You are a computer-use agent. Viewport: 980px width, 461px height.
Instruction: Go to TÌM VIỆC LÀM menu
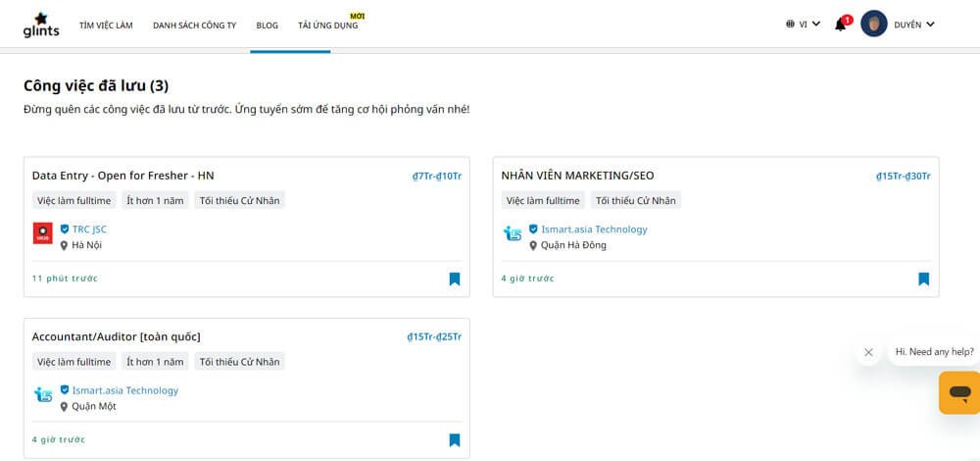[106, 26]
